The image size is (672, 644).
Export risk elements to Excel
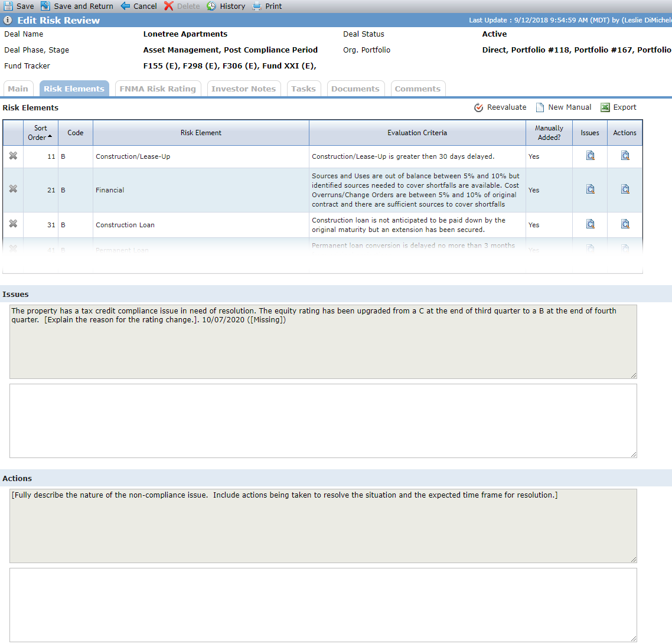(x=618, y=107)
